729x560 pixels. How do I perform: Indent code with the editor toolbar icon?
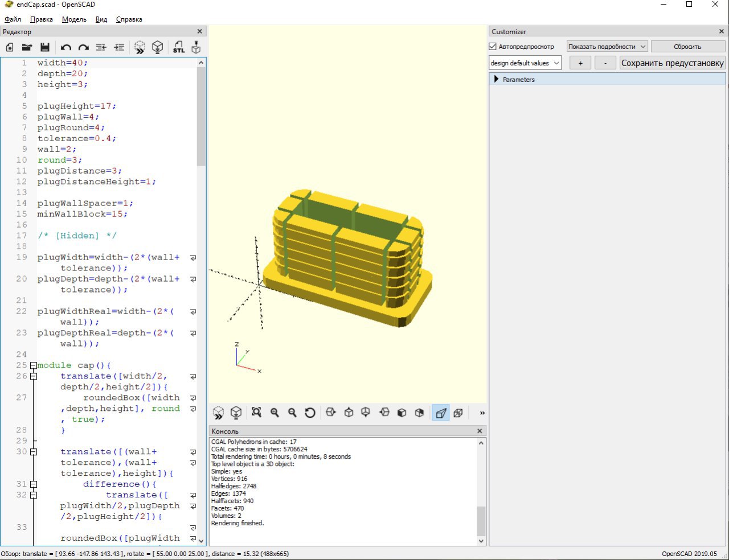tap(119, 48)
